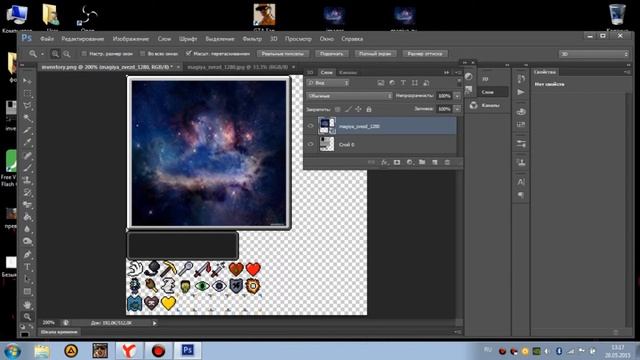Viewport: 640px width, 360px height.
Task: Open the zoom tool preset picker arrow
Action: (x=42, y=54)
